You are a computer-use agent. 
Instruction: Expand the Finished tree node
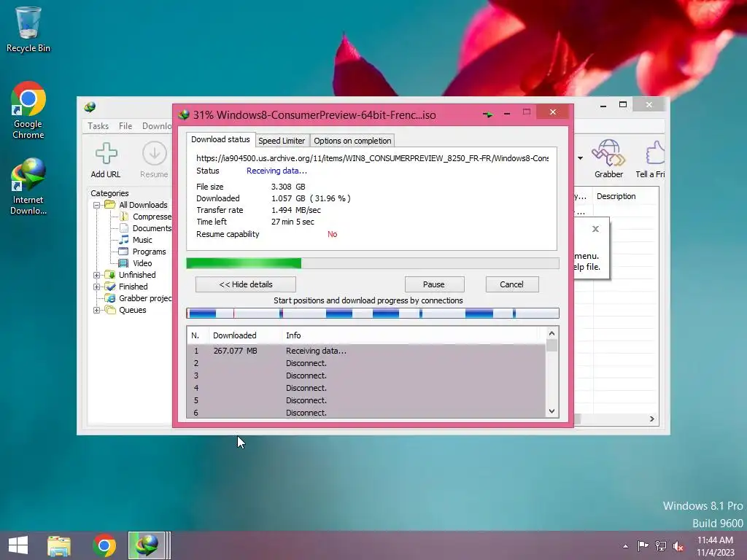coord(96,287)
